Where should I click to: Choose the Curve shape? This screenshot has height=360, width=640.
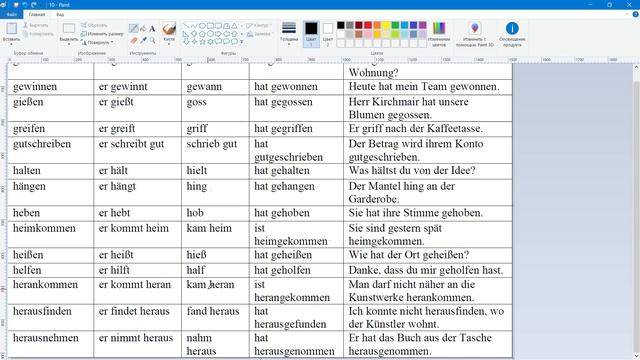coord(194,26)
